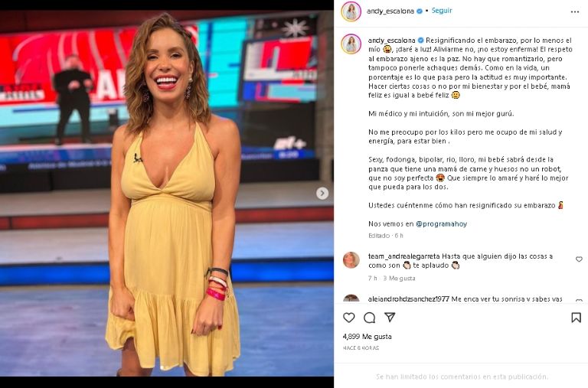Open andy_escalona avatar beside the caption
Screen dimensions: 588x388
coord(351,44)
